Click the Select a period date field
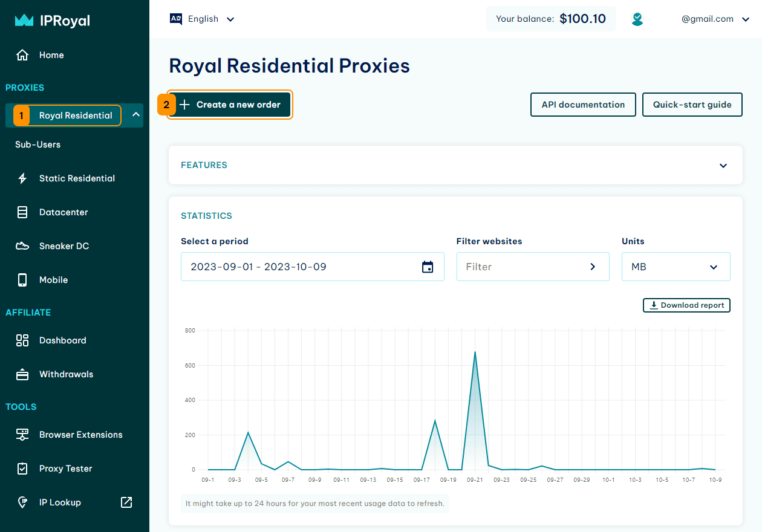Screen dimensions: 762x532 coord(313,267)
